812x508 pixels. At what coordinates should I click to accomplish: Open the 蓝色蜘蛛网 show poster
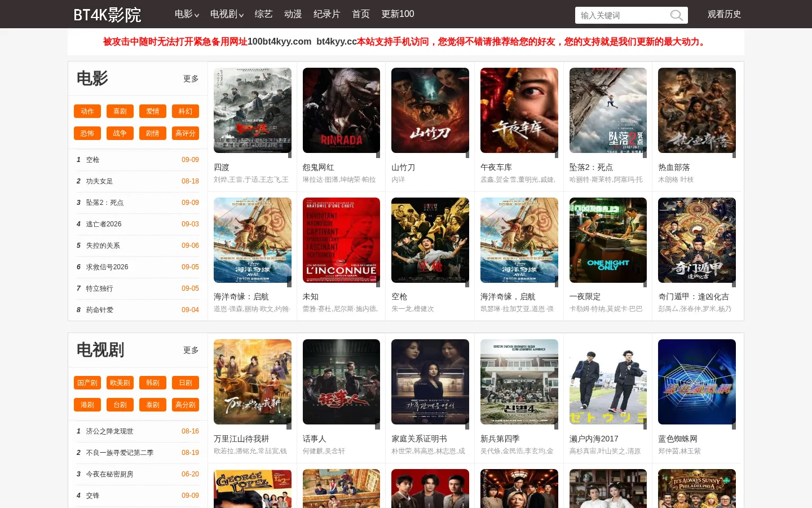697,382
